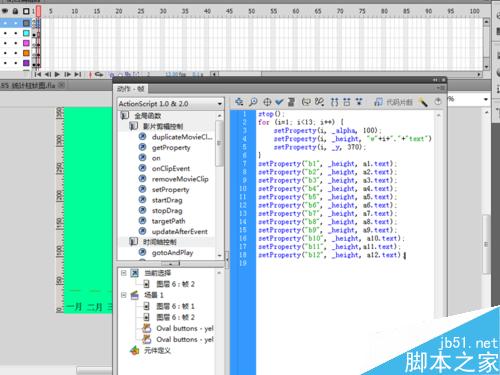
Task: Select setProperty in the functions list
Action: (170, 190)
